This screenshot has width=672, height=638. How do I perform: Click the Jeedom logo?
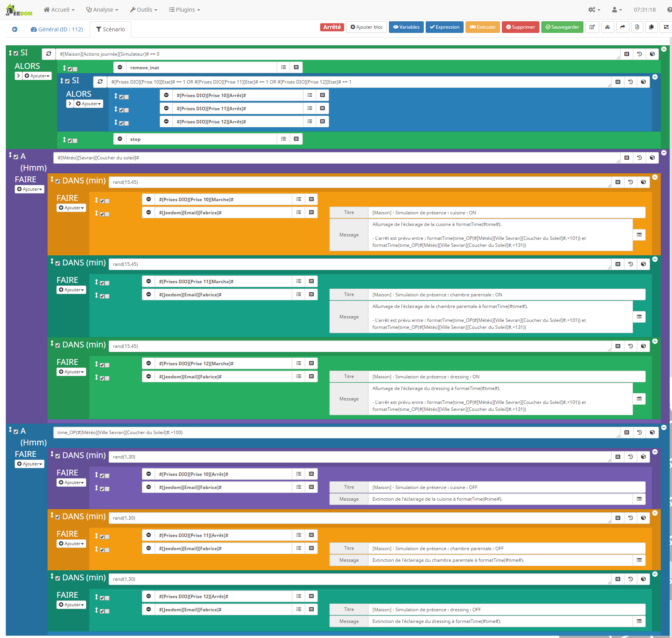click(x=19, y=10)
